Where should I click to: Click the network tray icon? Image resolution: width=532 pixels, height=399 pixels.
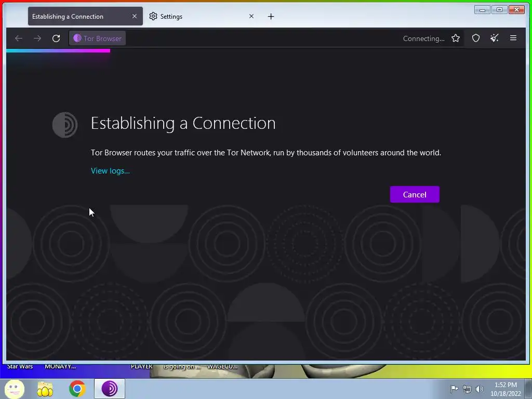point(467,389)
